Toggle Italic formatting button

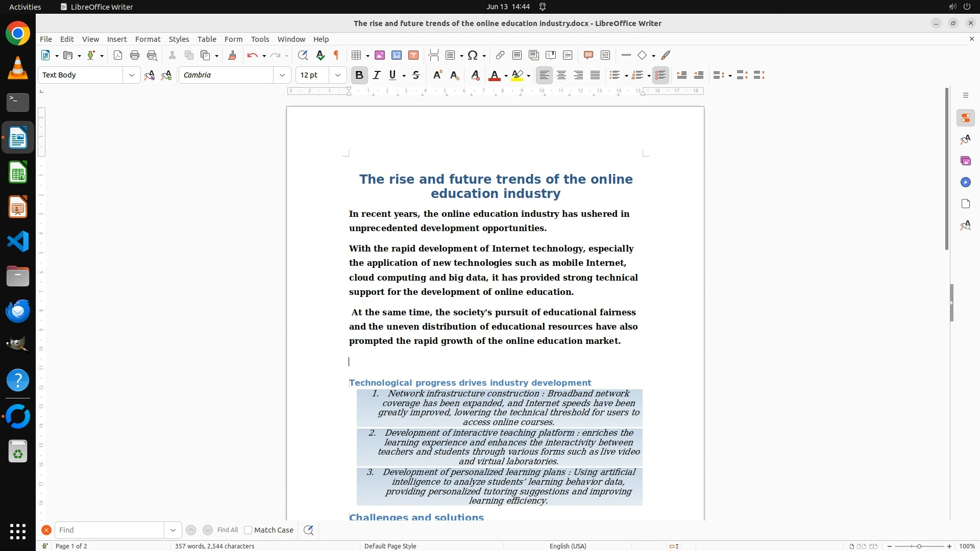tap(377, 75)
